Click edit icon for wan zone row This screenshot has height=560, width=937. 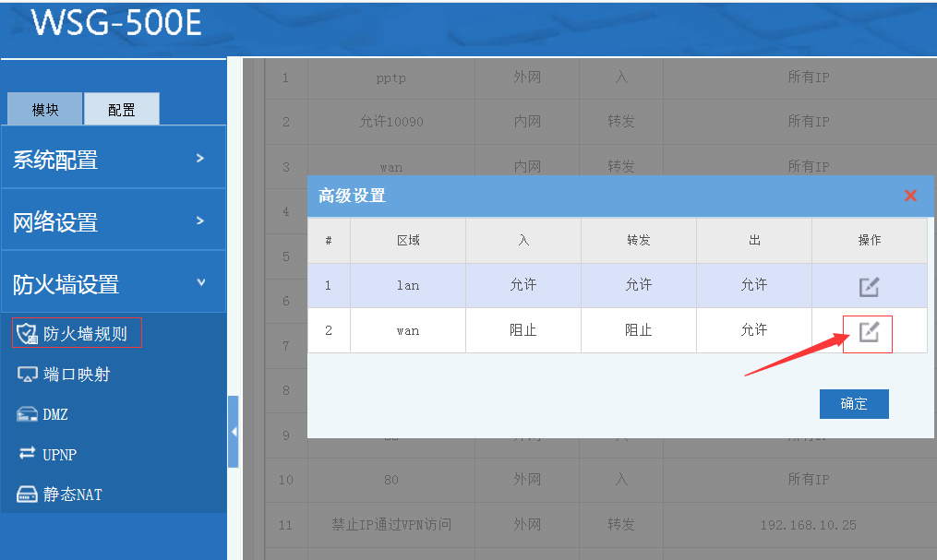[869, 332]
